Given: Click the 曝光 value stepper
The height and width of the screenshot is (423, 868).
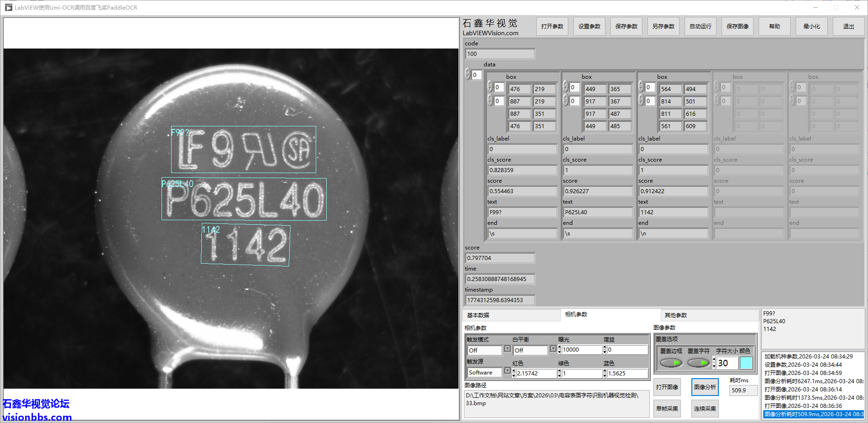Looking at the screenshot, I should click(559, 350).
